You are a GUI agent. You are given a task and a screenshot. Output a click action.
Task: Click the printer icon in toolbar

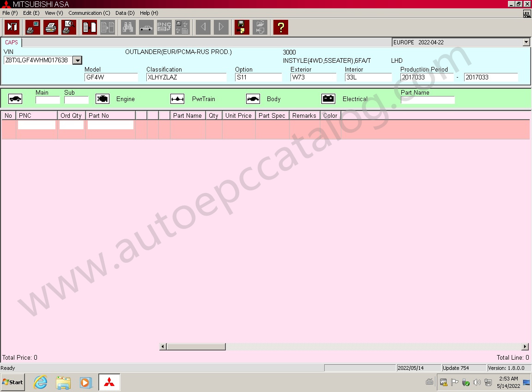pos(51,27)
